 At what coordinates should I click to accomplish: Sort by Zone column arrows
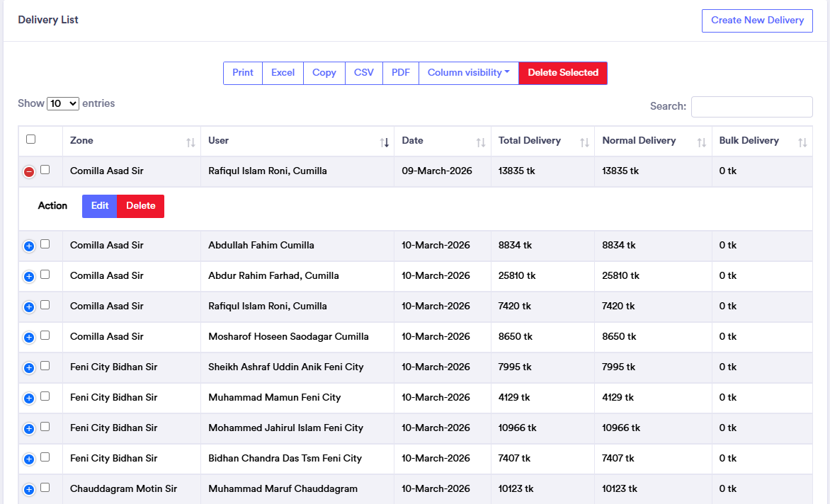pyautogui.click(x=191, y=142)
